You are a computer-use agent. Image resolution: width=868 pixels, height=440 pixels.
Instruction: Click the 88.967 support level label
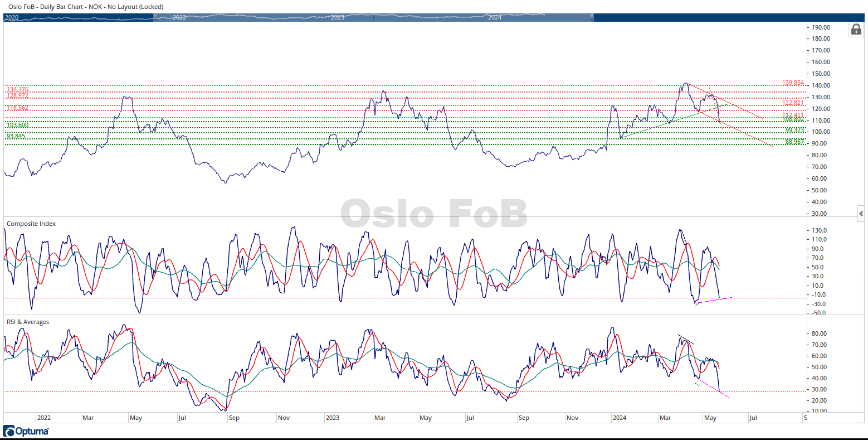tap(794, 142)
